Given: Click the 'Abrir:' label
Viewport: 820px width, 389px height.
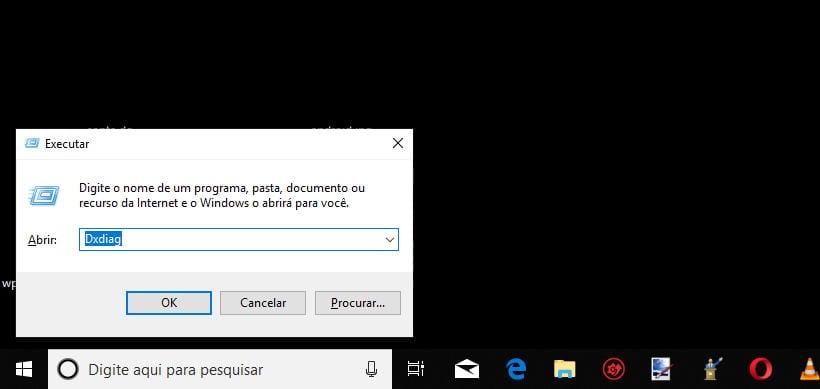Looking at the screenshot, I should 42,240.
